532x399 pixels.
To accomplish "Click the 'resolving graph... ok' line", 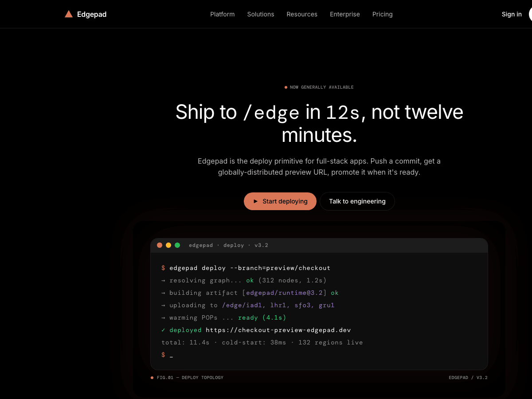I will [244, 280].
